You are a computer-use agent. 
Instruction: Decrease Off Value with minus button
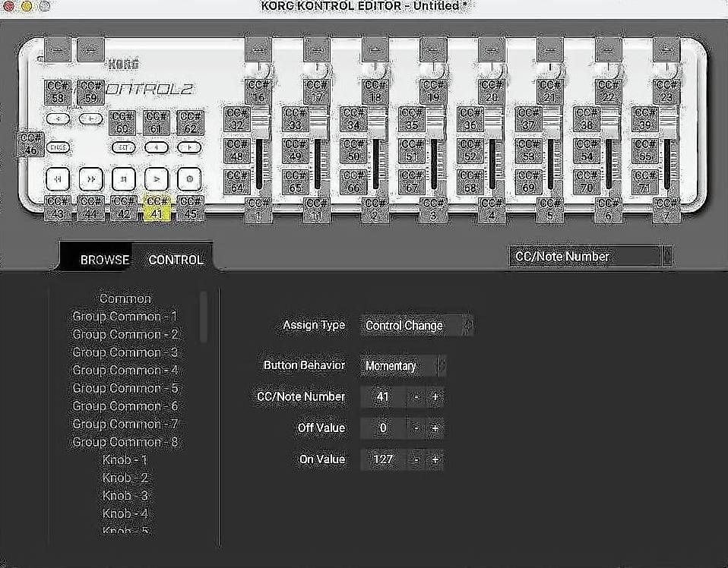[416, 428]
